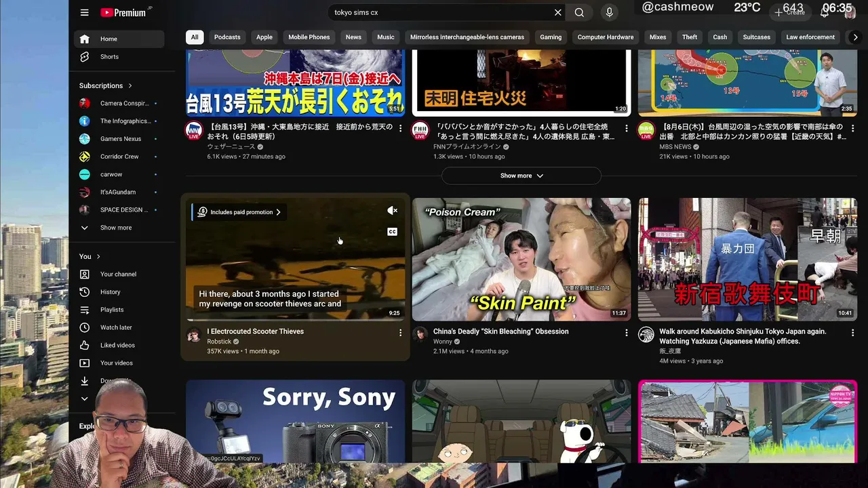Show Gaming videos chip
The width and height of the screenshot is (868, 488).
point(551,37)
